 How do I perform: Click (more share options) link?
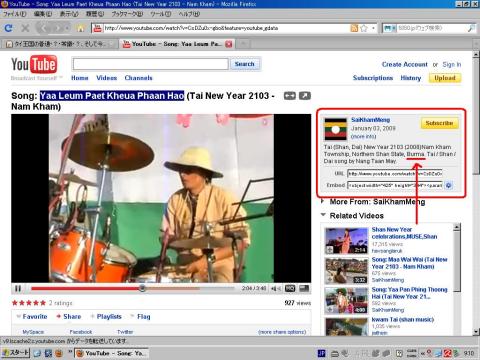(x=282, y=332)
